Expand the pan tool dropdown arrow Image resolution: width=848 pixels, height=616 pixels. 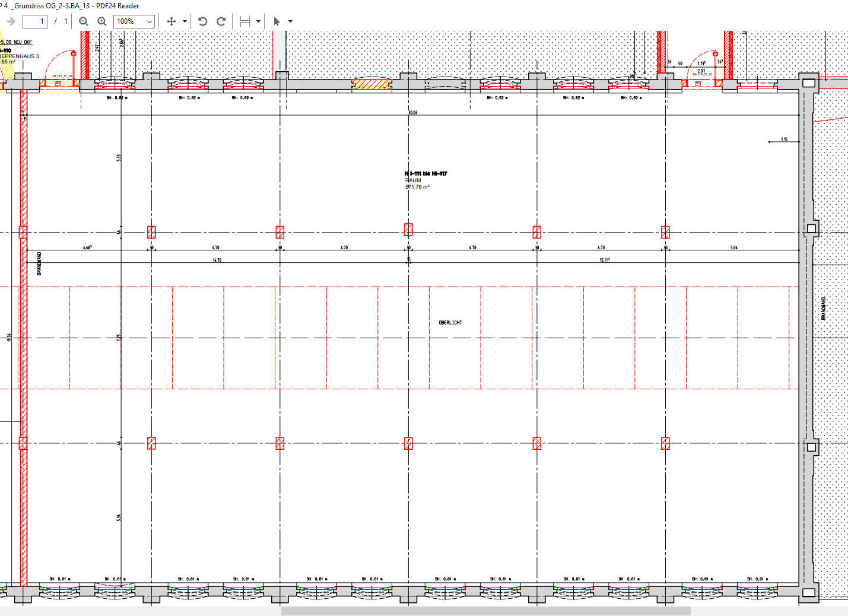185,21
